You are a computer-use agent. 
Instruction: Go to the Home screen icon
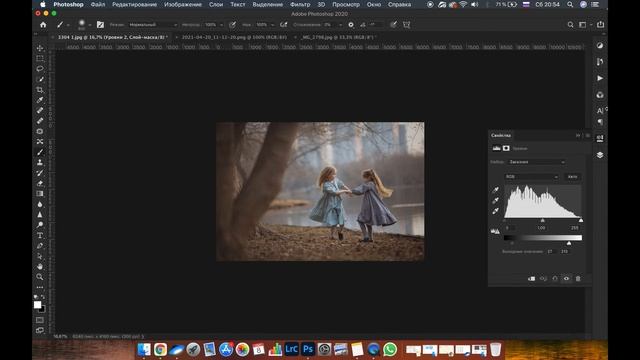(43, 24)
